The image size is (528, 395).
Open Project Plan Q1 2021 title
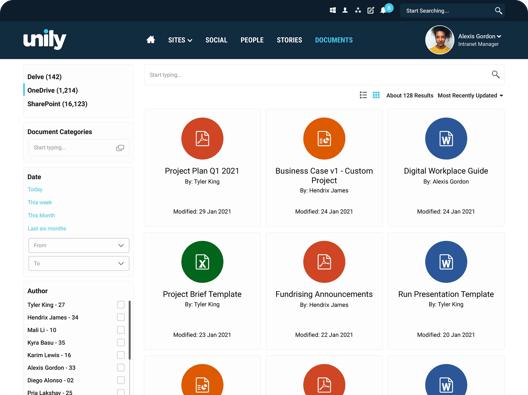click(202, 171)
